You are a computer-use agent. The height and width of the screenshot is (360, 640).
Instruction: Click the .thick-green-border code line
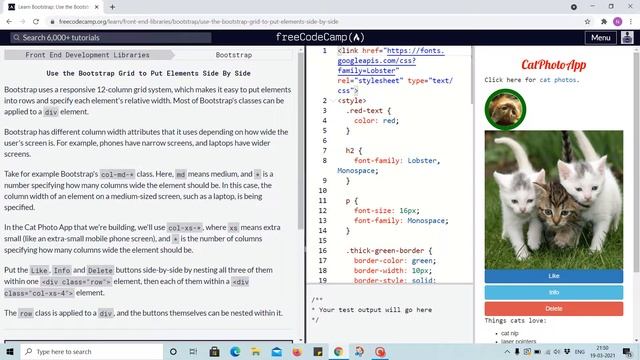(389, 251)
